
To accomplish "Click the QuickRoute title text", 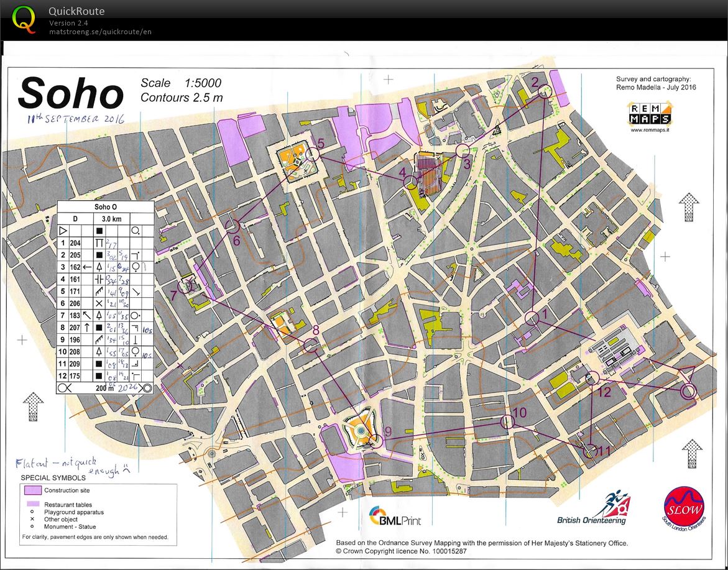I will (x=76, y=11).
